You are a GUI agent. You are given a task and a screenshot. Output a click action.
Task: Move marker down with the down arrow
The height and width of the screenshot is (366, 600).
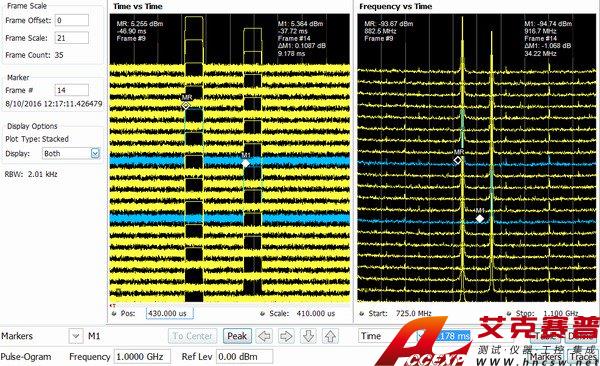click(308, 336)
